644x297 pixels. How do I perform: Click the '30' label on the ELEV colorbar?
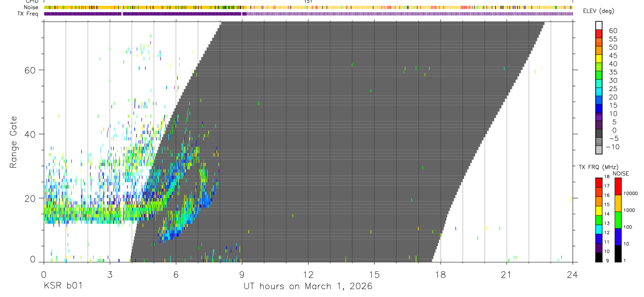click(613, 80)
